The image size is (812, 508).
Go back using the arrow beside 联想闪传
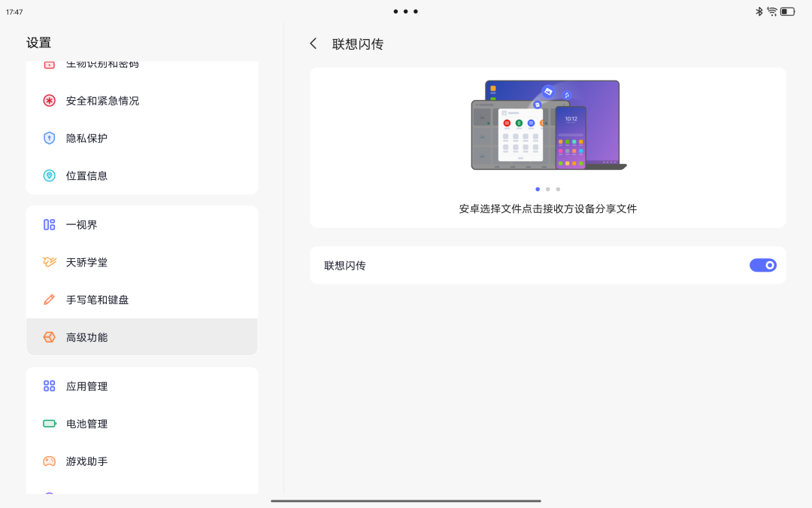tap(314, 44)
